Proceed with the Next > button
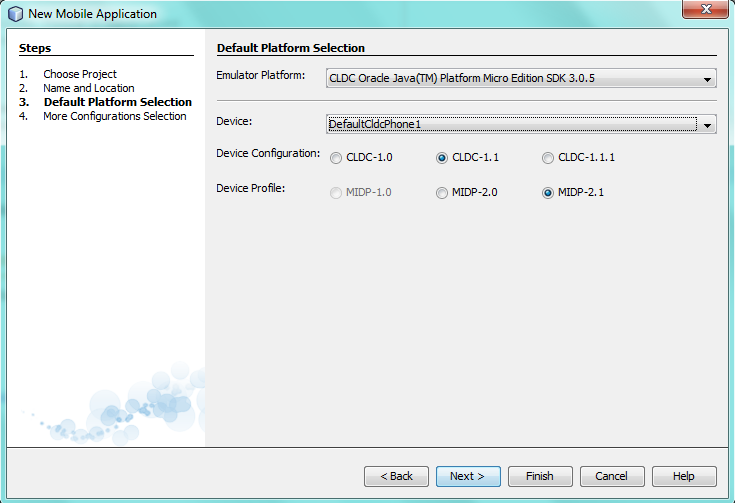The height and width of the screenshot is (503, 735). point(468,476)
